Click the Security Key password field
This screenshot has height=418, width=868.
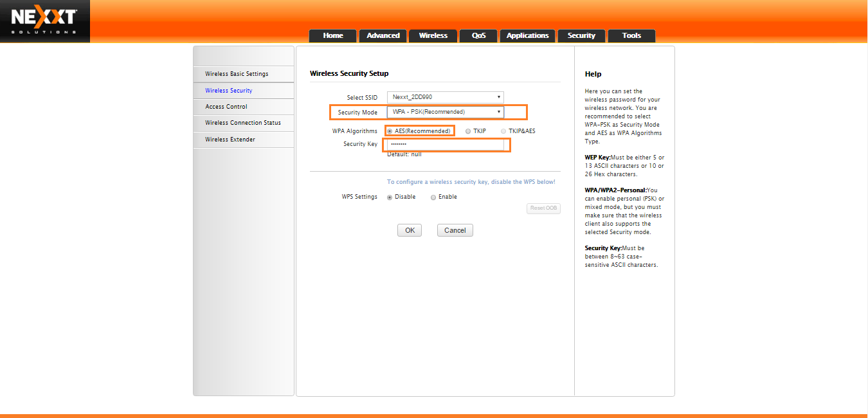point(445,145)
